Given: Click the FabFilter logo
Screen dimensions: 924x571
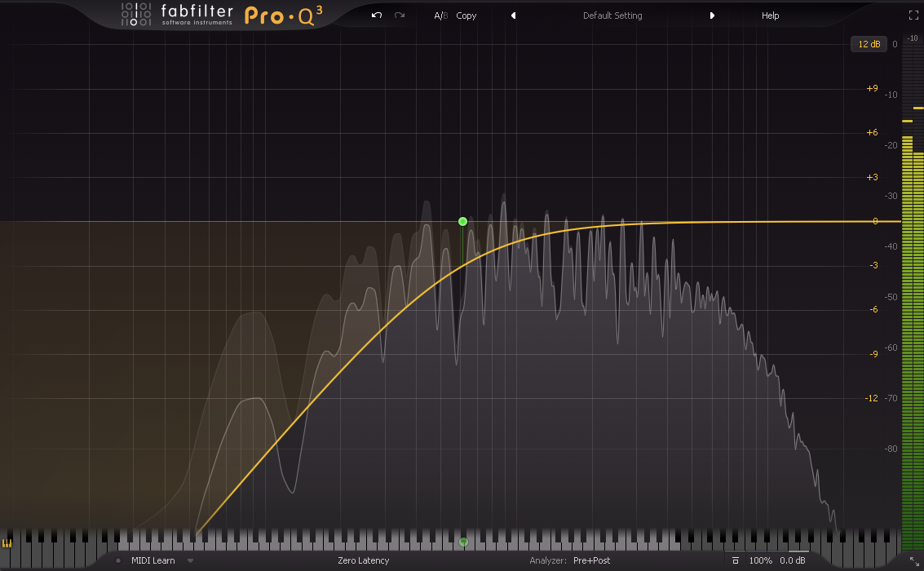Looking at the screenshot, I should [x=177, y=15].
